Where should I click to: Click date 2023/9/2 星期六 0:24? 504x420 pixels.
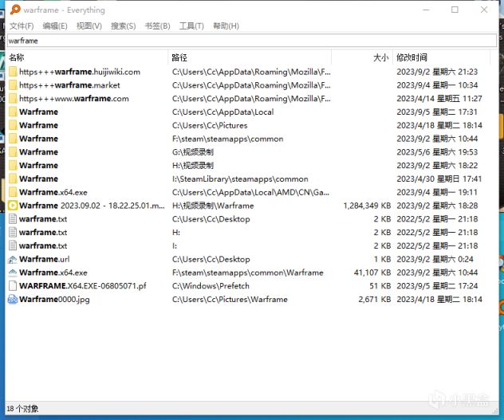435,259
